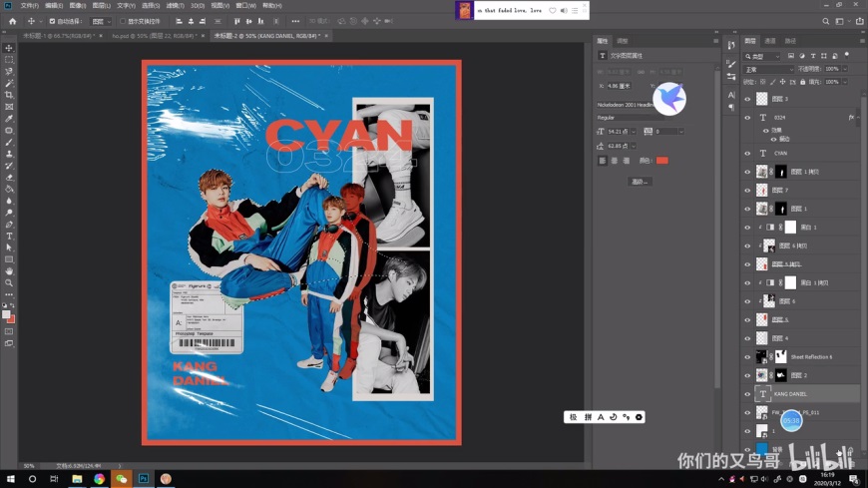Click the 图层 2 layer mask thumbnail
Image resolution: width=868 pixels, height=488 pixels.
781,375
